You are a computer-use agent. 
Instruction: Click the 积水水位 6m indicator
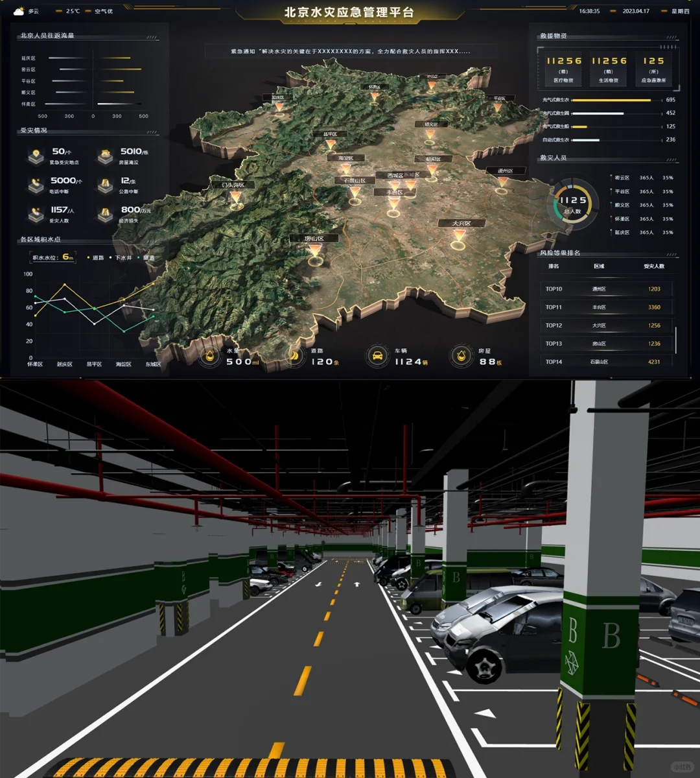54,257
